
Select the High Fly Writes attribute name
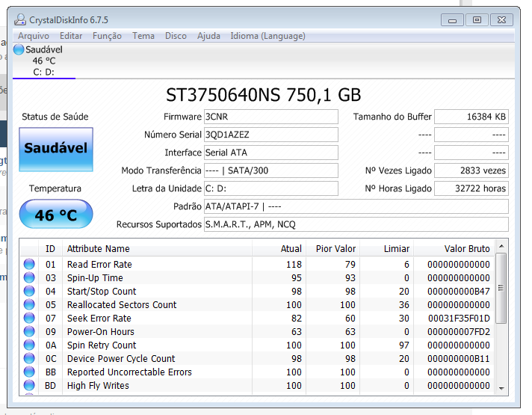tap(98, 385)
